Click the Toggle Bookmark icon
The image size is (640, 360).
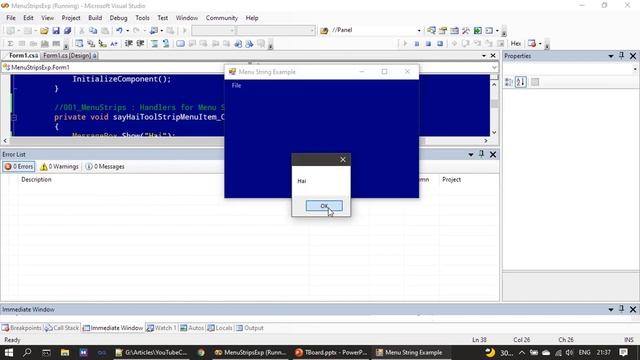pos(180,44)
